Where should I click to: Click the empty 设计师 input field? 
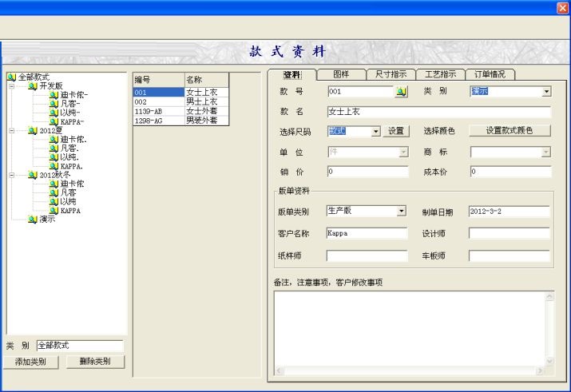coord(509,233)
